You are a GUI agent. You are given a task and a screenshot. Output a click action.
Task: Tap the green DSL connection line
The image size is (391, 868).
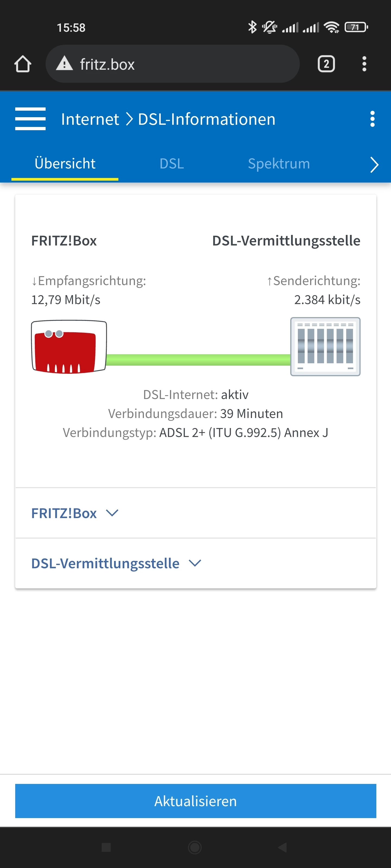[x=198, y=360]
